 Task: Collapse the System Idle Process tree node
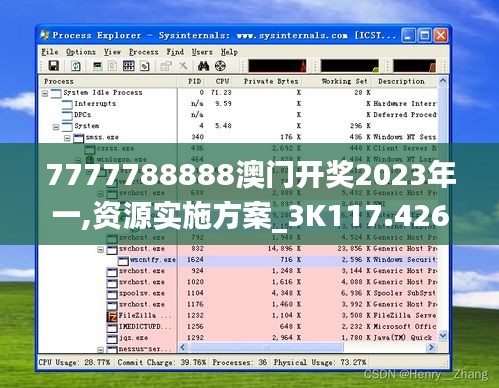point(45,94)
